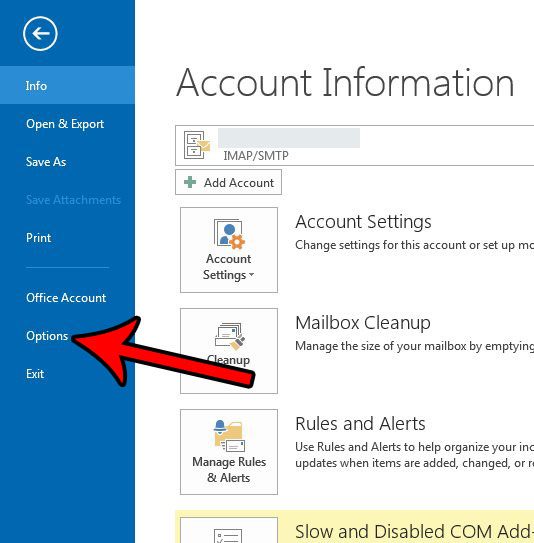Click the Manage Rules & Alerts button
534x543 pixels.
tap(229, 452)
